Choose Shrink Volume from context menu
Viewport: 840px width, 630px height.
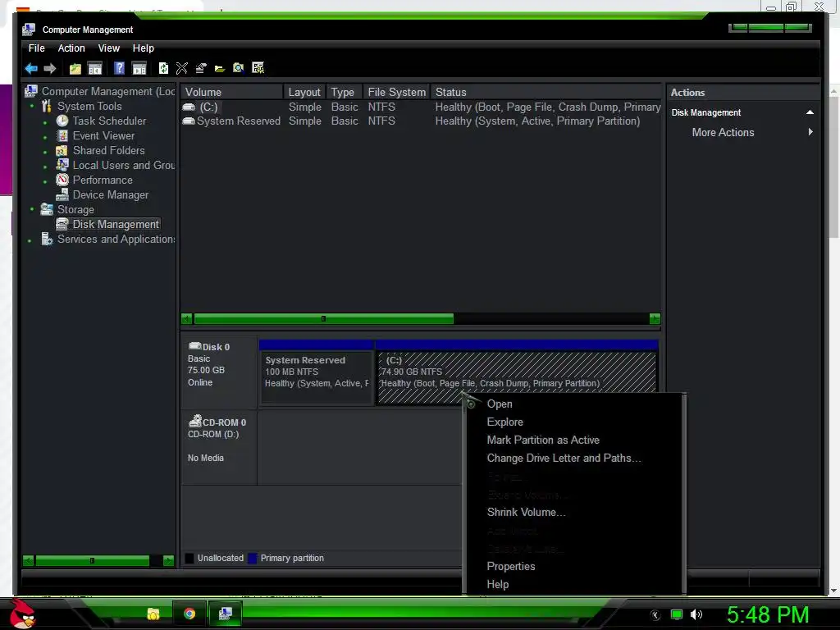click(573, 512)
